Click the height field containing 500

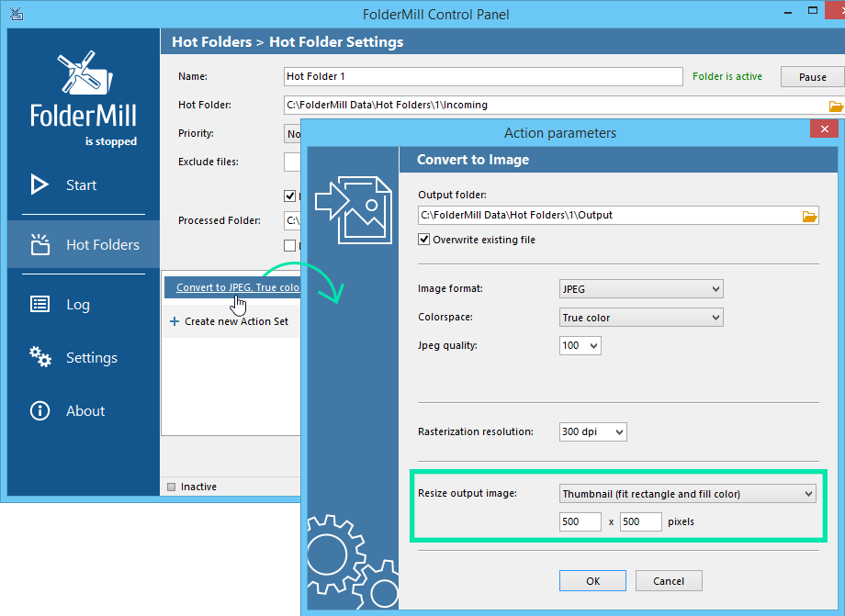click(x=641, y=521)
